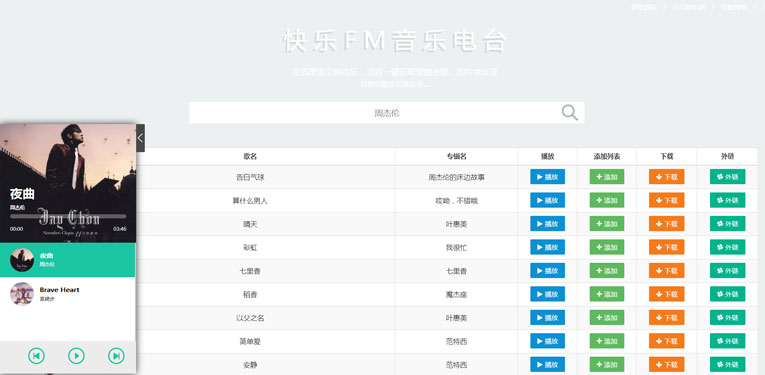The width and height of the screenshot is (765, 375).
Task: Play the song 简单爱
Action: click(x=547, y=340)
